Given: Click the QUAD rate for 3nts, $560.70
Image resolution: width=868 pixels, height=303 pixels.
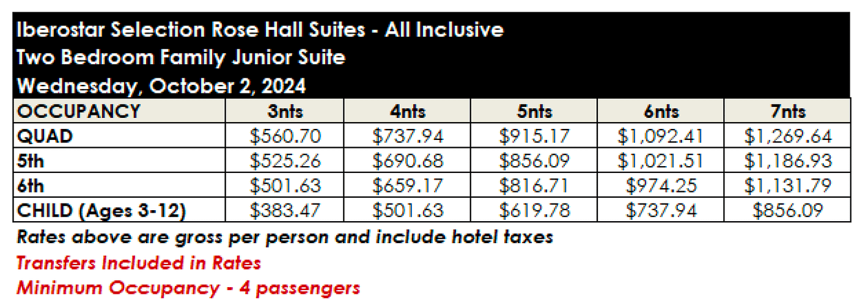Looking at the screenshot, I should click(x=284, y=136).
